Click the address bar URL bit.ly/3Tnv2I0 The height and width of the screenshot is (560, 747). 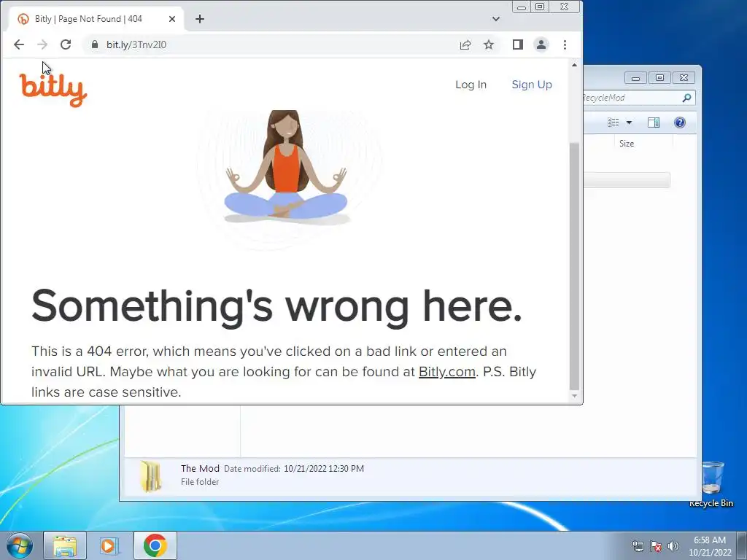click(x=136, y=44)
